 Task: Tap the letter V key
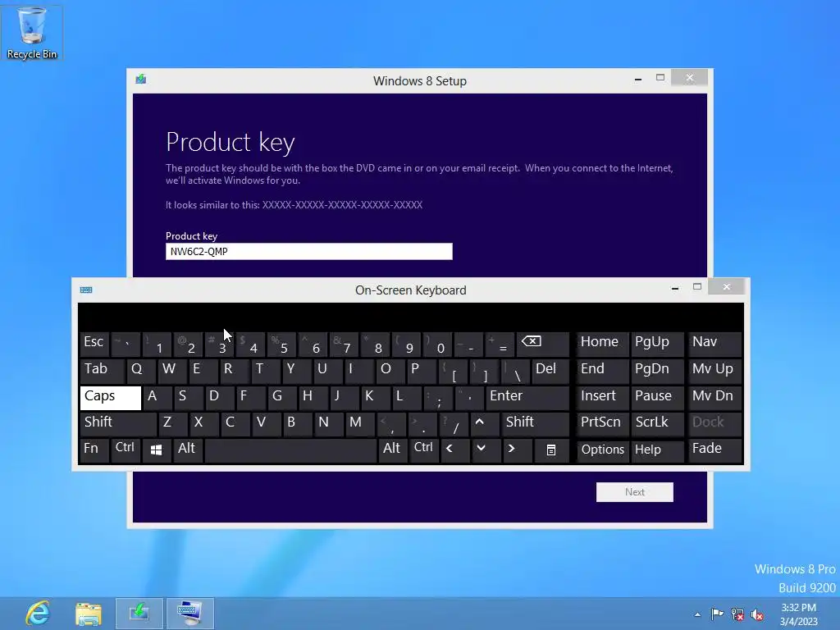click(267, 423)
